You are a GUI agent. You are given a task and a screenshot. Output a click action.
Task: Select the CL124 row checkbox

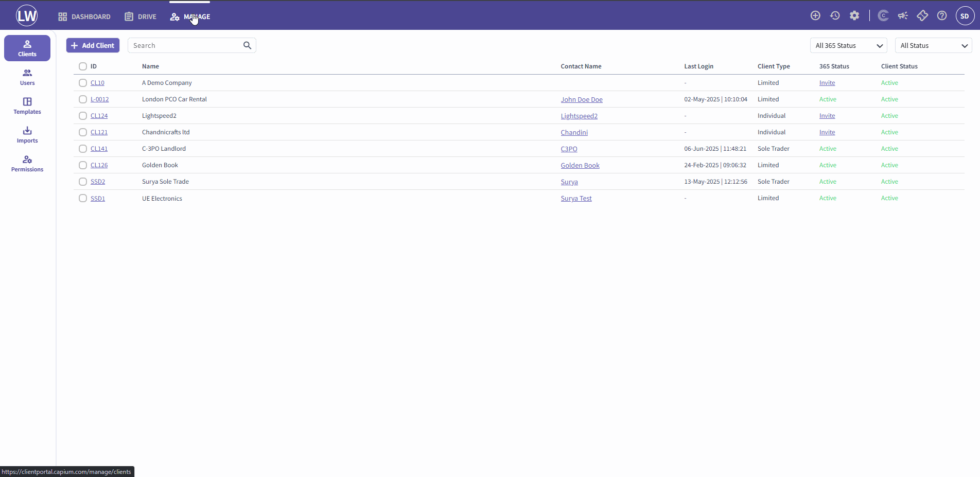tap(83, 116)
